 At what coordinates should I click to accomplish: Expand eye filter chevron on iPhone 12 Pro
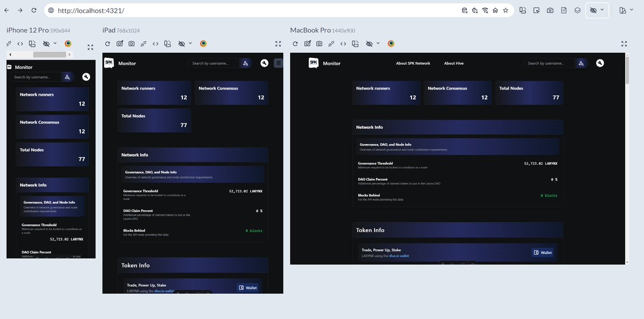click(x=55, y=43)
